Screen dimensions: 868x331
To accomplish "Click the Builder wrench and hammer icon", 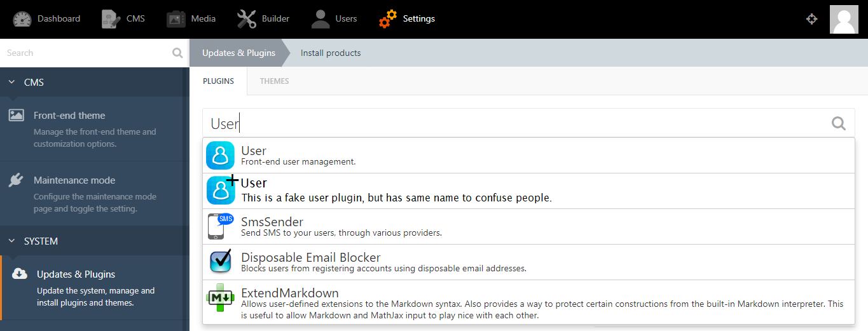I will tap(246, 19).
